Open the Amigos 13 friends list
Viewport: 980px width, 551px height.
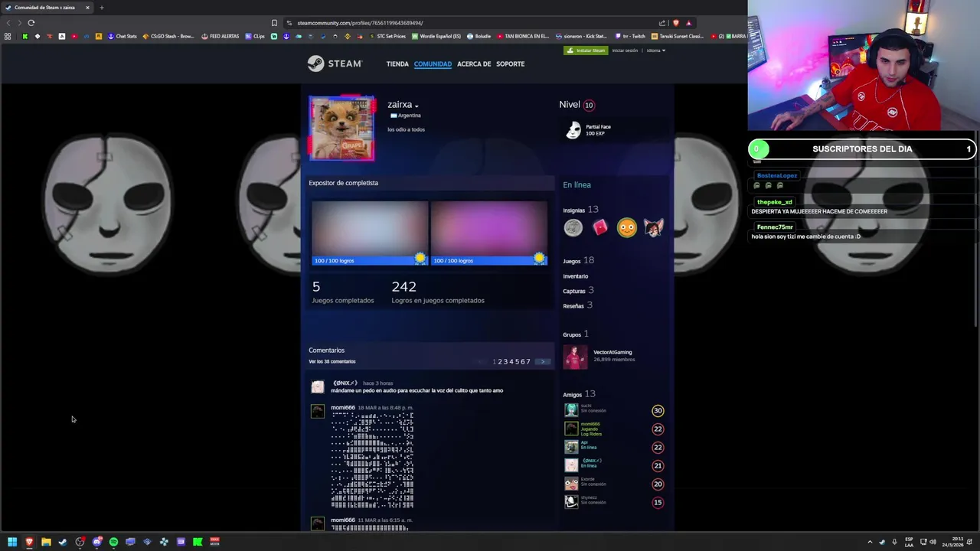click(x=579, y=394)
